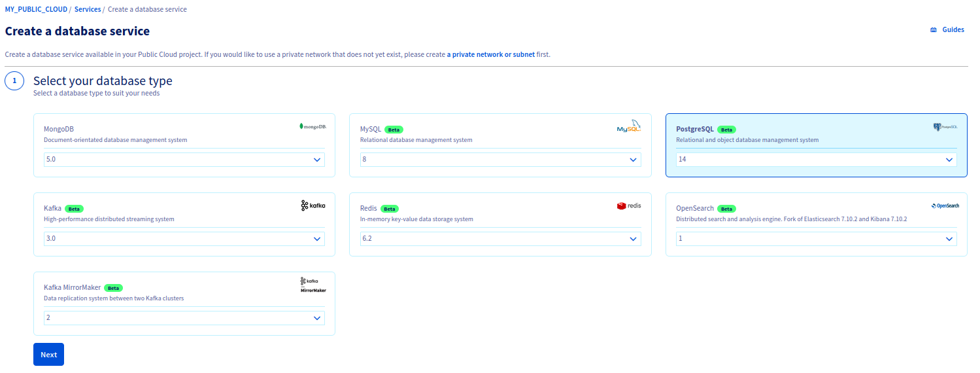Open the Kafka version dropdown showing 3.0
This screenshot has height=373, width=980.
coord(184,239)
